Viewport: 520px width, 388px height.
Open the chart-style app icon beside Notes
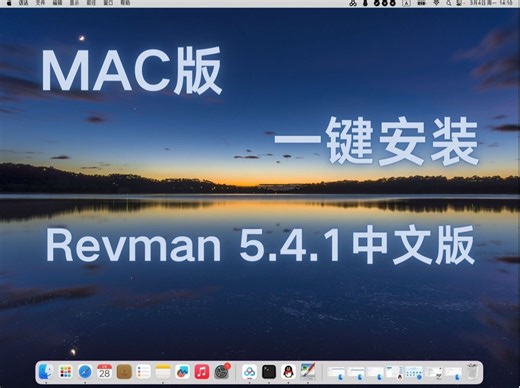182,372
